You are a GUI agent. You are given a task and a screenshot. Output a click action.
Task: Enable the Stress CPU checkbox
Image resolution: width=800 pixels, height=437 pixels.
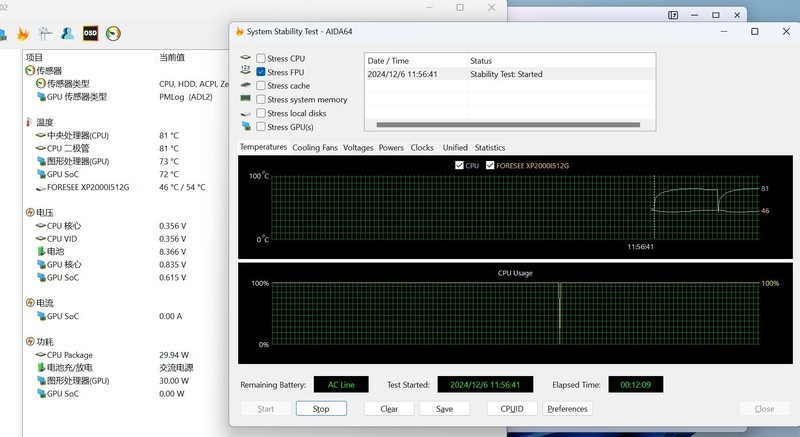point(261,59)
